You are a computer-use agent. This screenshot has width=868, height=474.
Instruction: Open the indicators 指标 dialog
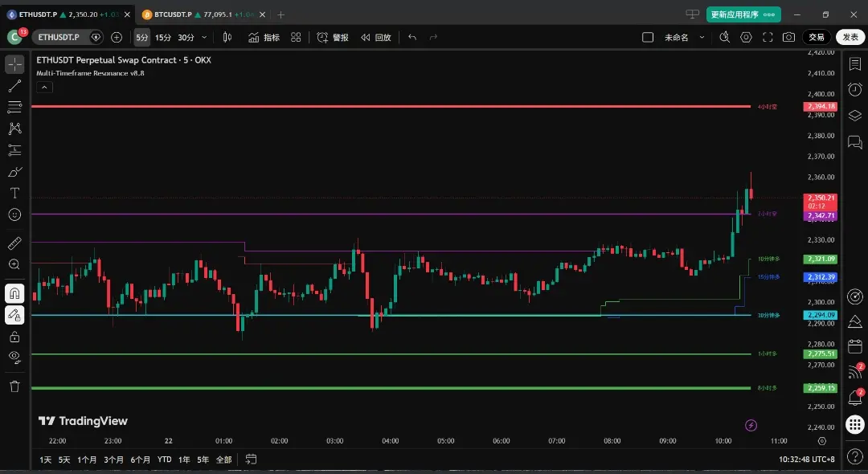point(264,37)
